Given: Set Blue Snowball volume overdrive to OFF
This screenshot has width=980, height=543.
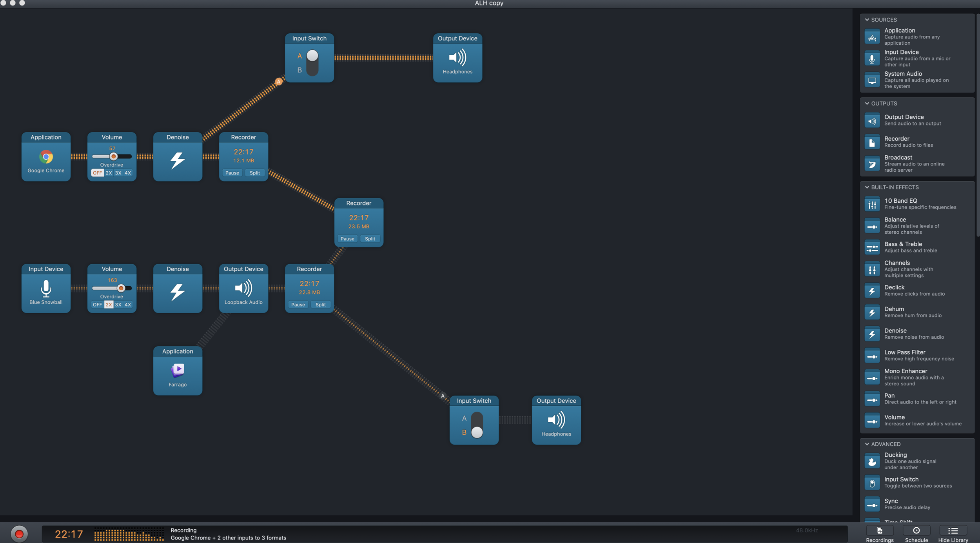Looking at the screenshot, I should click(97, 305).
